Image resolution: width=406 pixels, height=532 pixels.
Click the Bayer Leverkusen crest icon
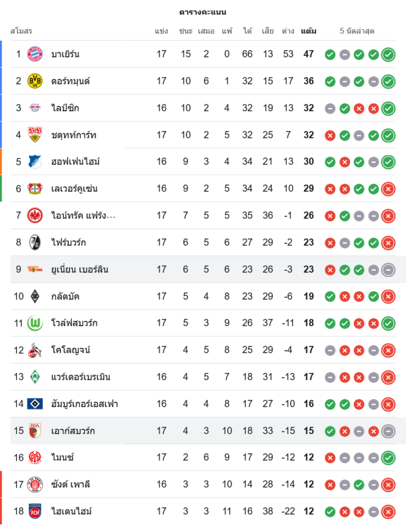35,188
